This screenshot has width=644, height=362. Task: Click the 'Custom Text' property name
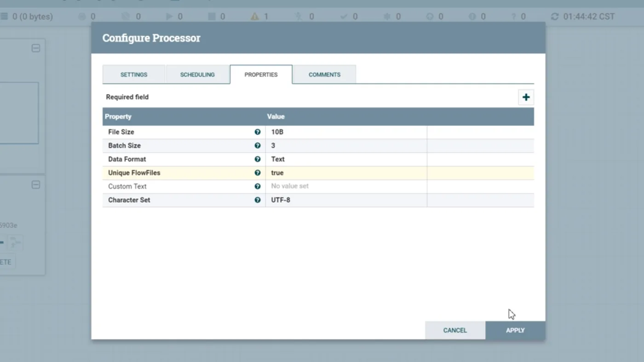tap(127, 187)
